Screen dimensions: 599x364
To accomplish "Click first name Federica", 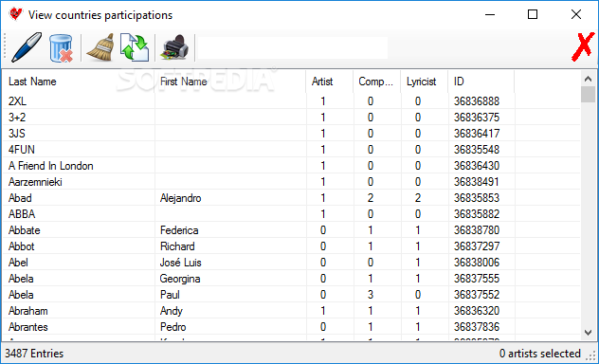I will tap(179, 230).
